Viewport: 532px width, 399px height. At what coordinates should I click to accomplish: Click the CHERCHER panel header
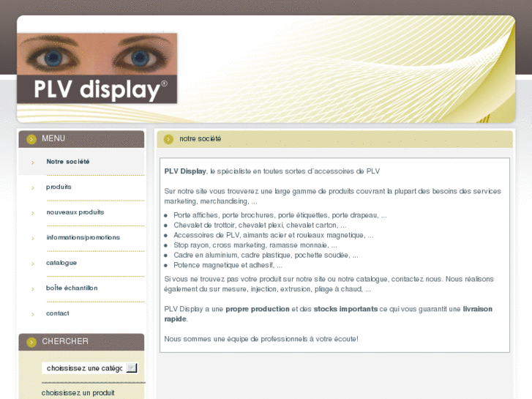[x=81, y=342]
